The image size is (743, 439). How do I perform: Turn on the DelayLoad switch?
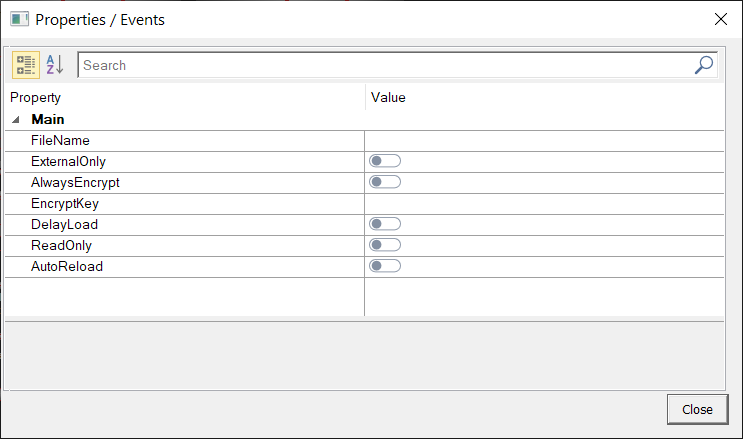385,224
